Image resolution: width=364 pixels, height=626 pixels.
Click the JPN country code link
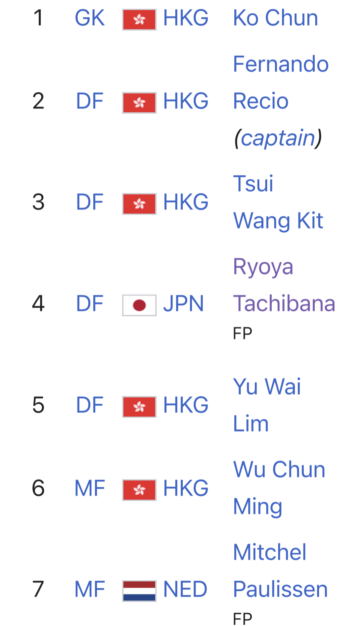pos(183,303)
